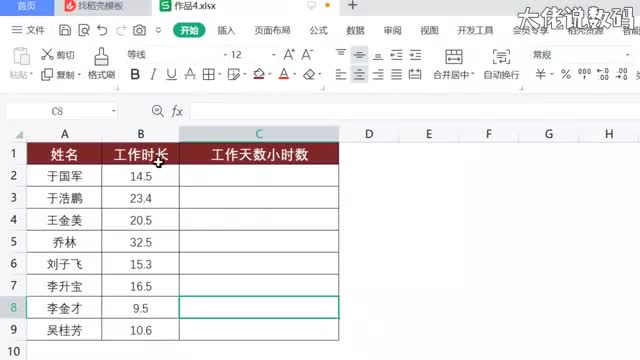Switch to the 审阅 (Review) ribbon tab
Viewport: 640px width, 360px height.
[x=392, y=30]
